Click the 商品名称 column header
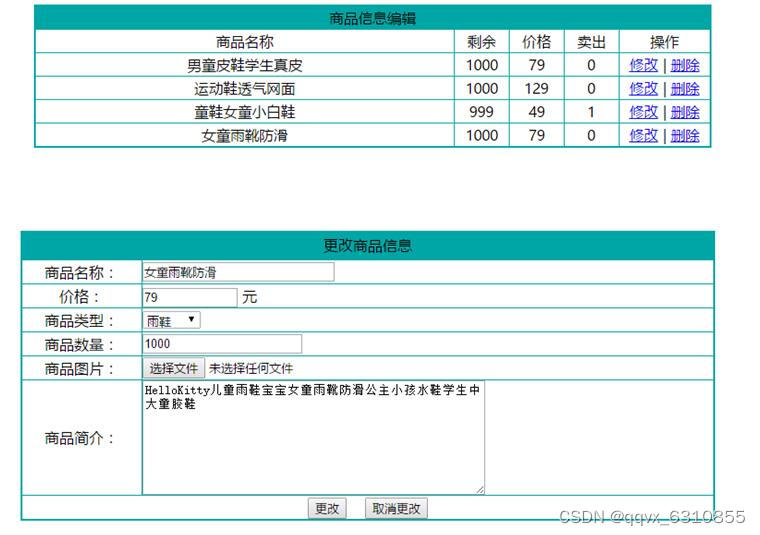 tap(245, 42)
